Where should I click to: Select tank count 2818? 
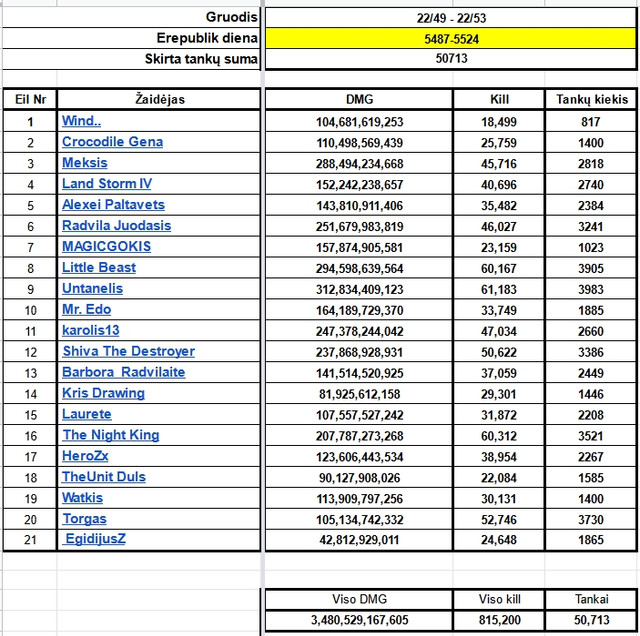coord(591,164)
